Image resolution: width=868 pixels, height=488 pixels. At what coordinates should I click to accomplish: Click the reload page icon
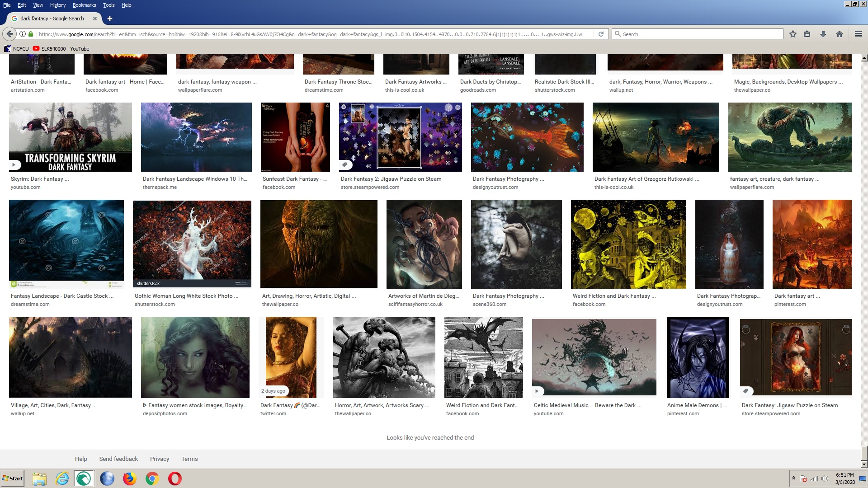tap(601, 34)
